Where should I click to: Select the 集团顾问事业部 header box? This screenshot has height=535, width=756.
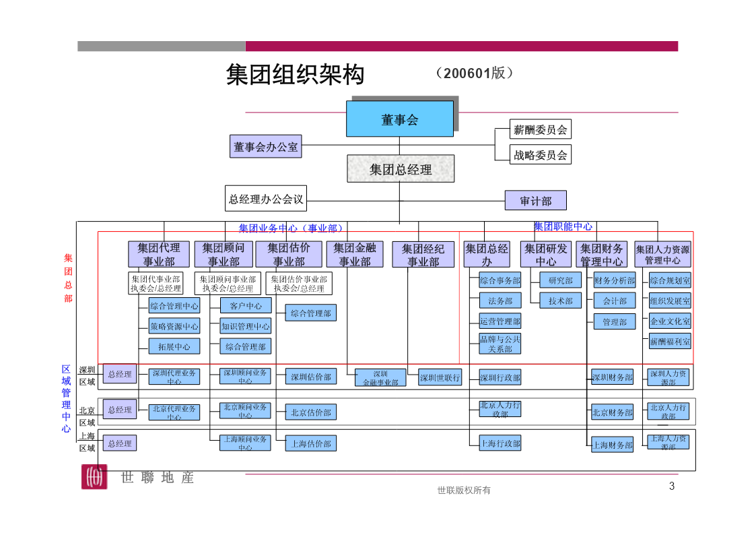click(224, 254)
